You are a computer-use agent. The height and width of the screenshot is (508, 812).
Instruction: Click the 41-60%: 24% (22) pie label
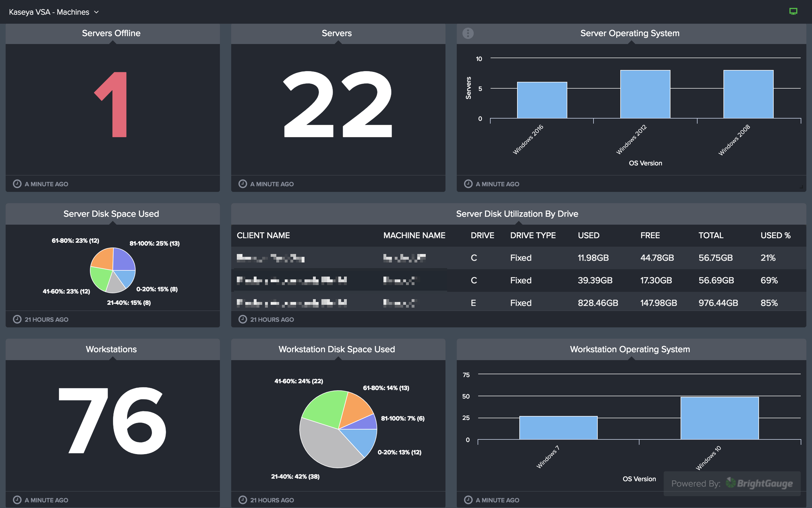pos(299,381)
